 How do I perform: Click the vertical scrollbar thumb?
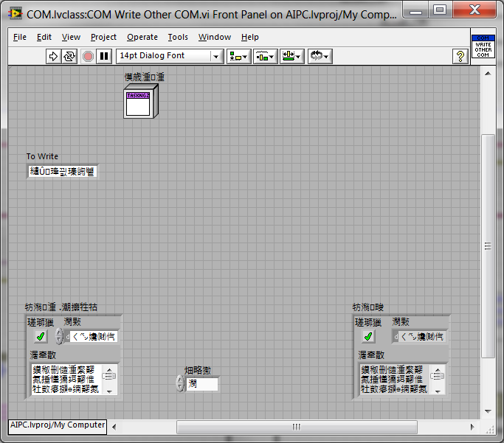(x=488, y=246)
